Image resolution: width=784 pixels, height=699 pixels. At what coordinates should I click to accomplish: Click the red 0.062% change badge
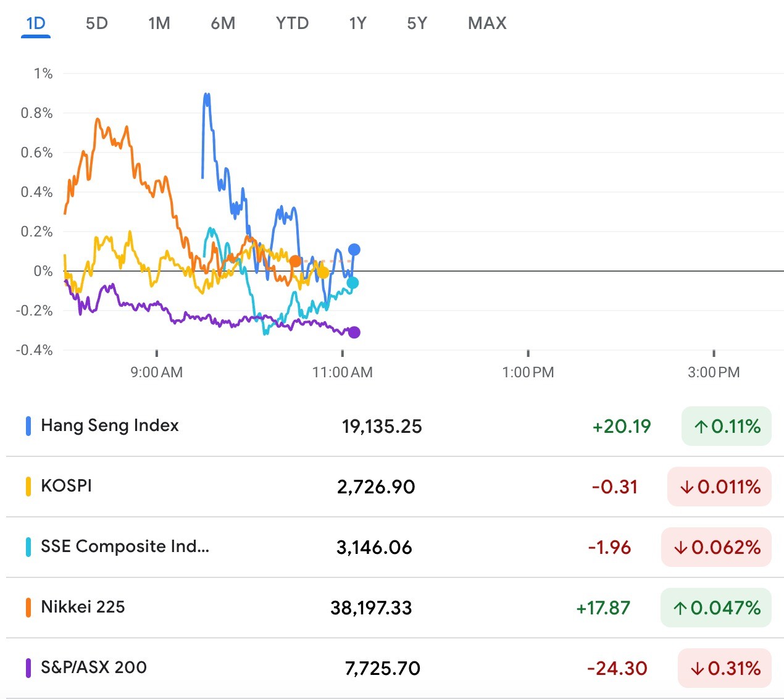716,547
